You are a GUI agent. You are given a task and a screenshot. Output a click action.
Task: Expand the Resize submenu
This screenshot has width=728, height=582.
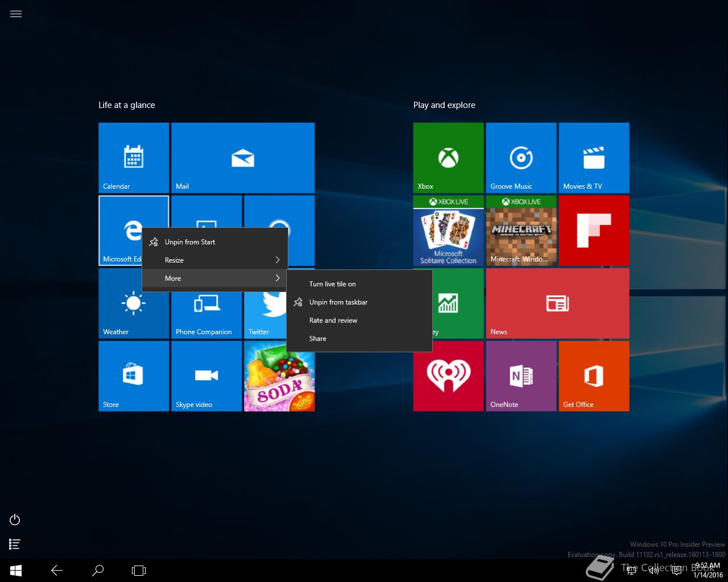(x=214, y=260)
